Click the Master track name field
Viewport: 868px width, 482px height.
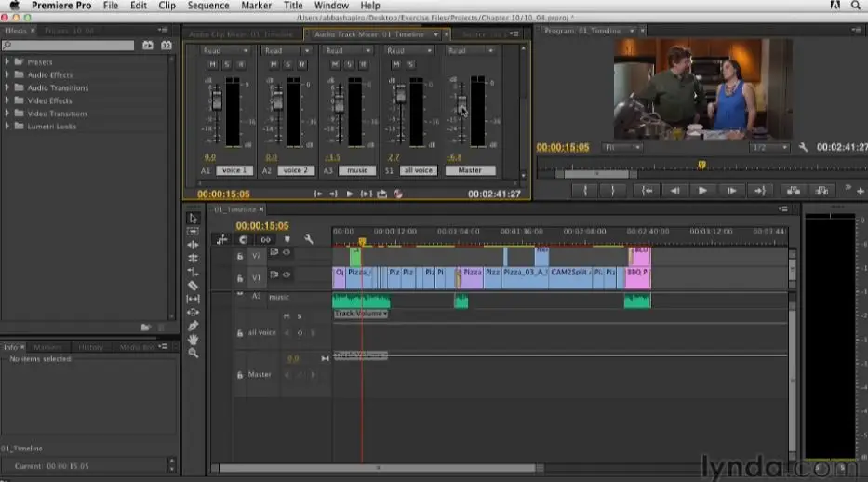(x=470, y=170)
